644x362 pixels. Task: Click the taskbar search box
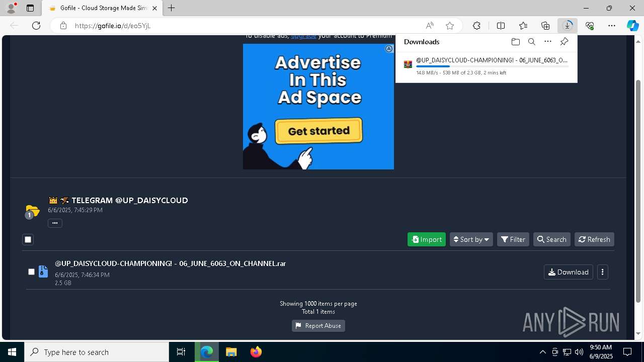point(97,352)
